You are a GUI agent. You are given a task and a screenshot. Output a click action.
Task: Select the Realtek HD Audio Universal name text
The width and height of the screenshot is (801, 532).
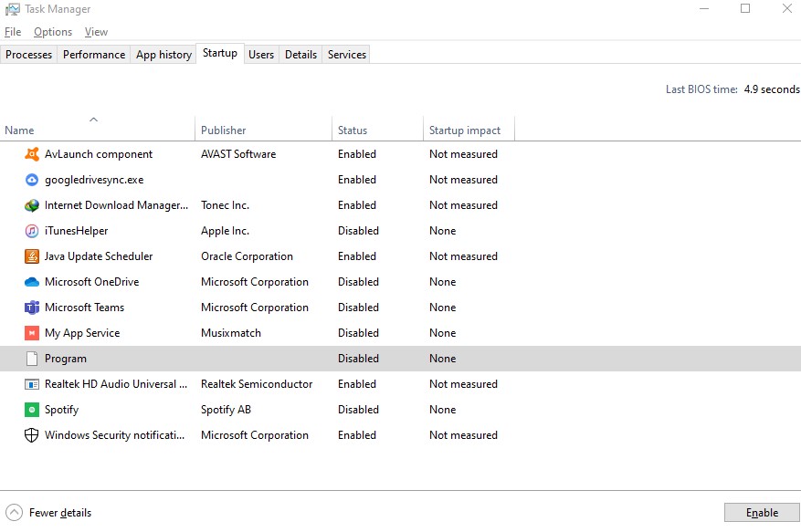pos(116,384)
